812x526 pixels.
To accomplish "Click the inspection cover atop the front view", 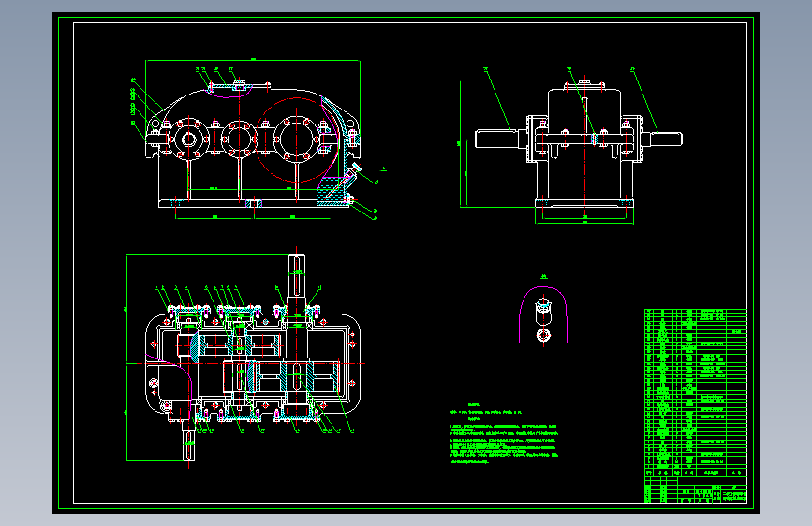I will [239, 85].
